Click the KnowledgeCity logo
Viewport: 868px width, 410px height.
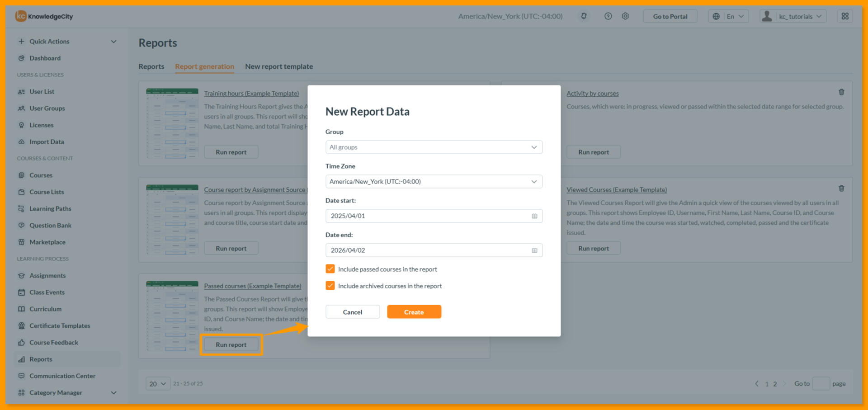point(44,16)
